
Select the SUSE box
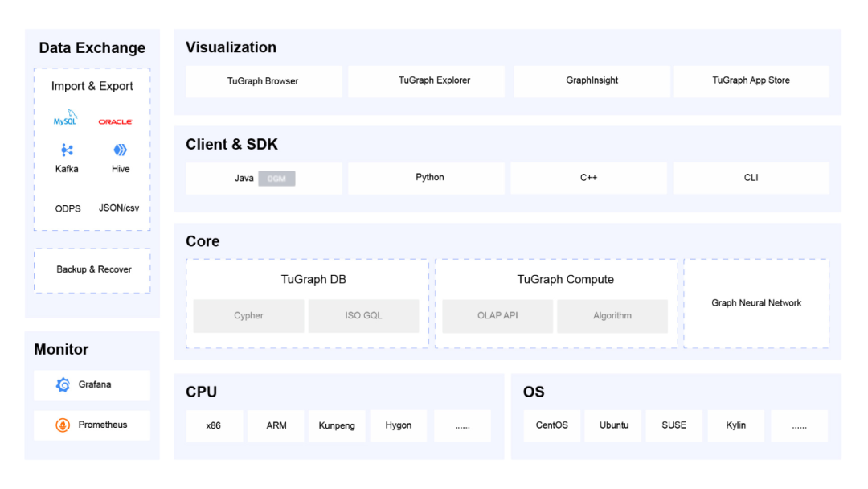pos(674,426)
